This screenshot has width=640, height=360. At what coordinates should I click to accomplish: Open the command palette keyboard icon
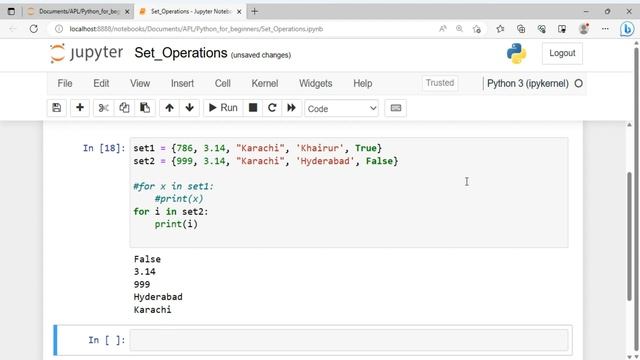coord(396,108)
